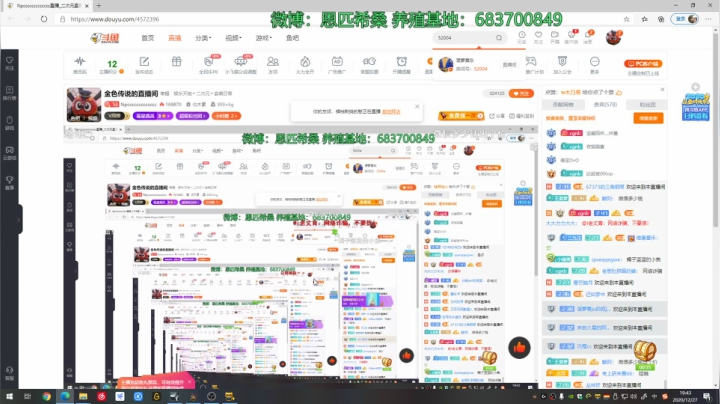Click the publish post edit icon

pos(144,65)
